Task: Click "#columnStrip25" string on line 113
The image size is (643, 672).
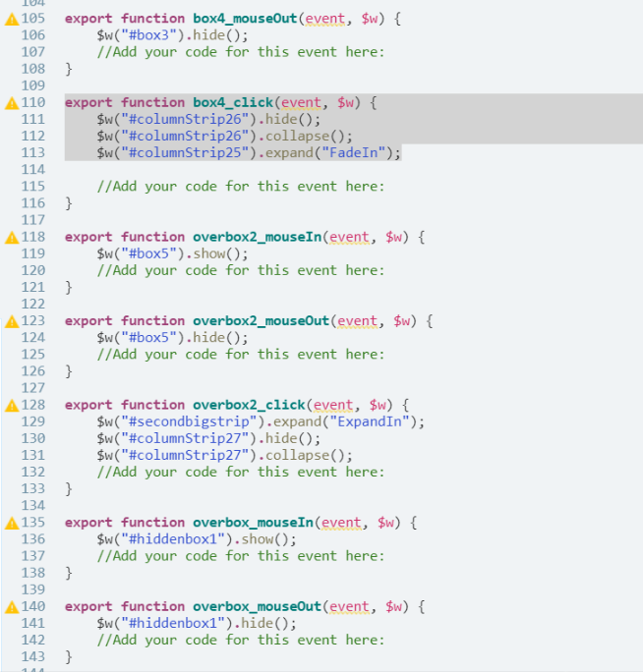Action: [x=185, y=152]
